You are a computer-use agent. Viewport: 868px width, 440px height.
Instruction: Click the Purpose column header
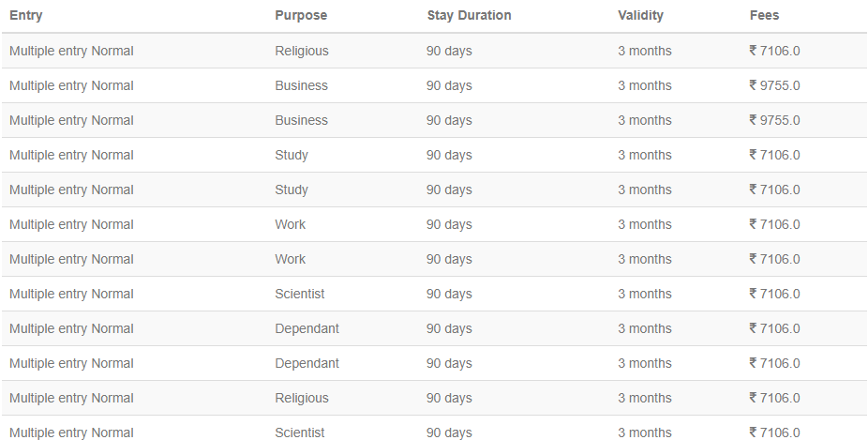pos(301,16)
